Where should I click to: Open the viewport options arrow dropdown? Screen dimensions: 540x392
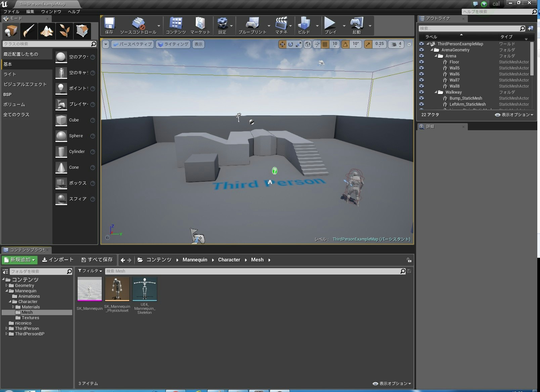click(106, 44)
